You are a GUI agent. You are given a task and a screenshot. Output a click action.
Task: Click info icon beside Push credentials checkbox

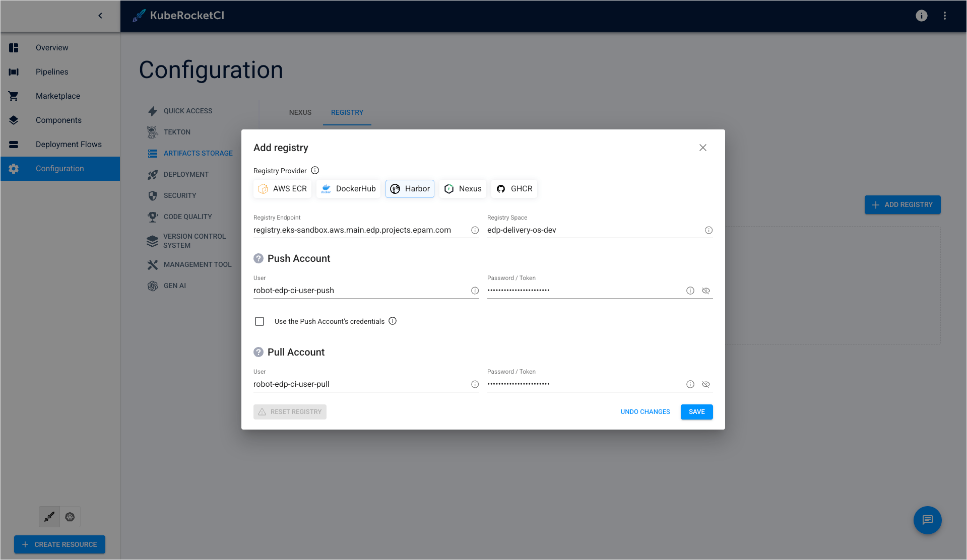coord(393,321)
